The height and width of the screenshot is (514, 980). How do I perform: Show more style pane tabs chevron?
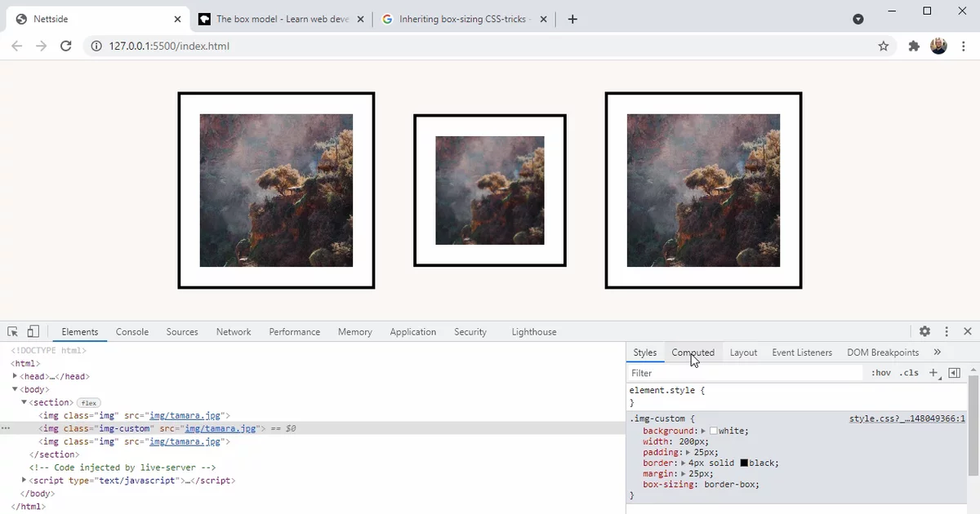coord(937,352)
